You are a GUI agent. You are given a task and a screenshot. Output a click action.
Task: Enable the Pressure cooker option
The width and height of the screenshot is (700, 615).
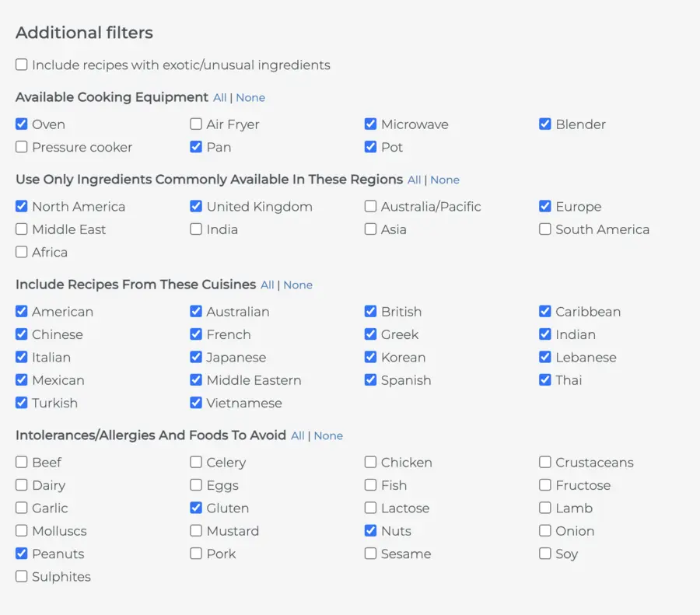[21, 147]
